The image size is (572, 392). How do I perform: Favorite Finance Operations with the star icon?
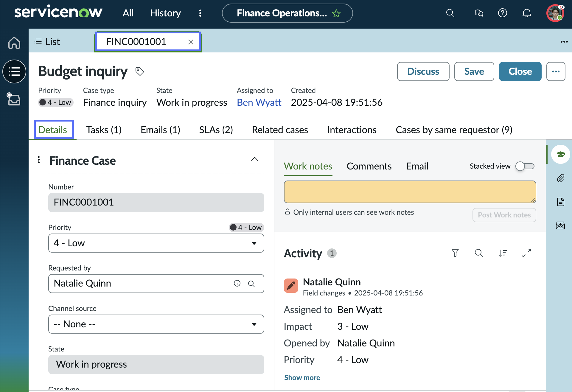click(336, 13)
